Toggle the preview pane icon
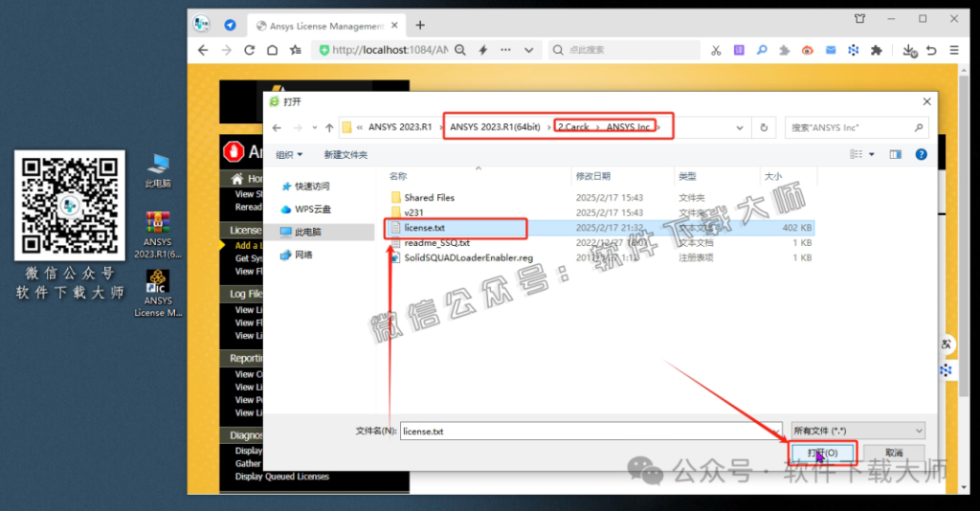980x511 pixels. pos(896,154)
